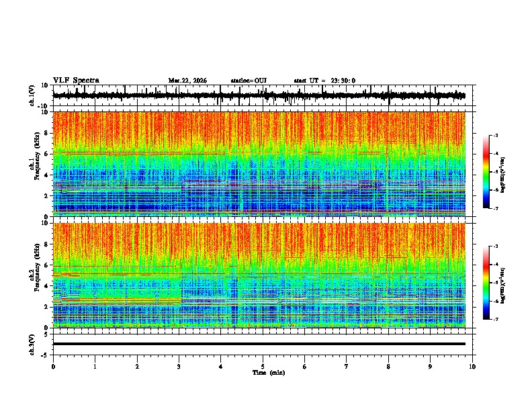Viewport: 532px width, 411px height.
Task: Click the "5" tick on ch.3(V) axis
Action: point(47,334)
